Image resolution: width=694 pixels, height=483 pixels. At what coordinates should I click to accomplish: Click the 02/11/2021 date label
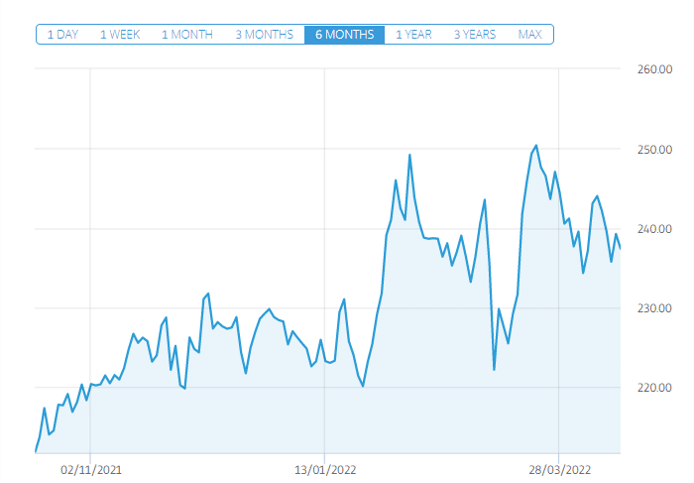pyautogui.click(x=90, y=468)
